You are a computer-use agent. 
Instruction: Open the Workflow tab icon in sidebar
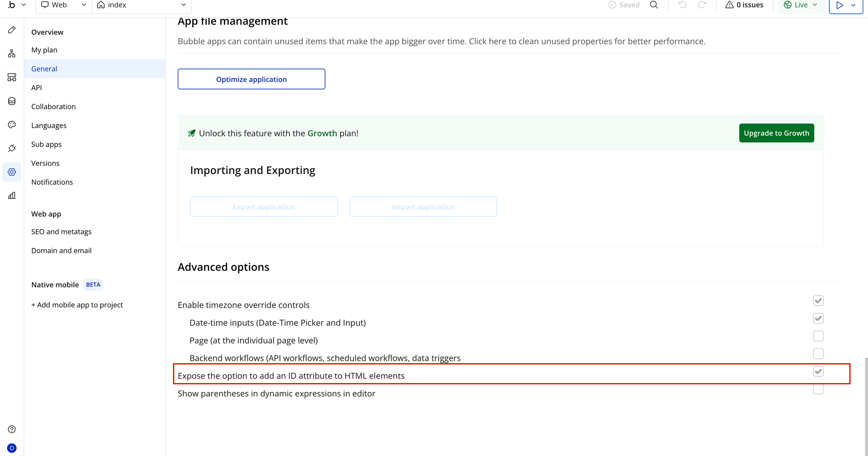(x=12, y=54)
